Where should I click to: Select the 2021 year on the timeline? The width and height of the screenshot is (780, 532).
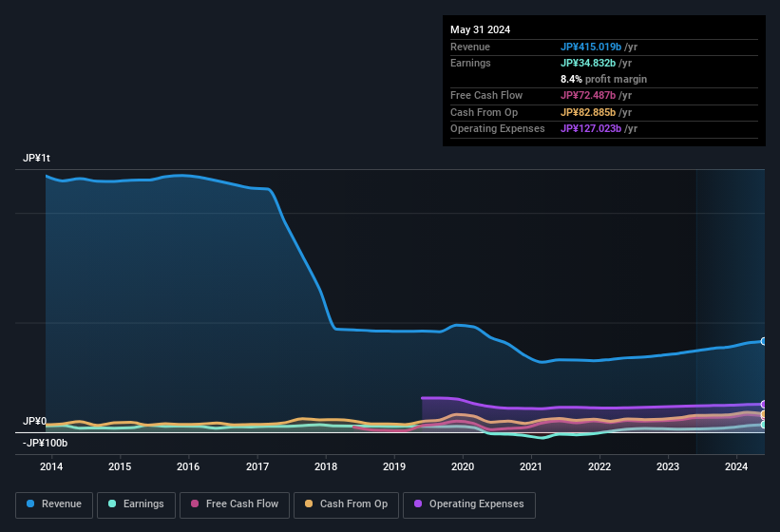531,466
